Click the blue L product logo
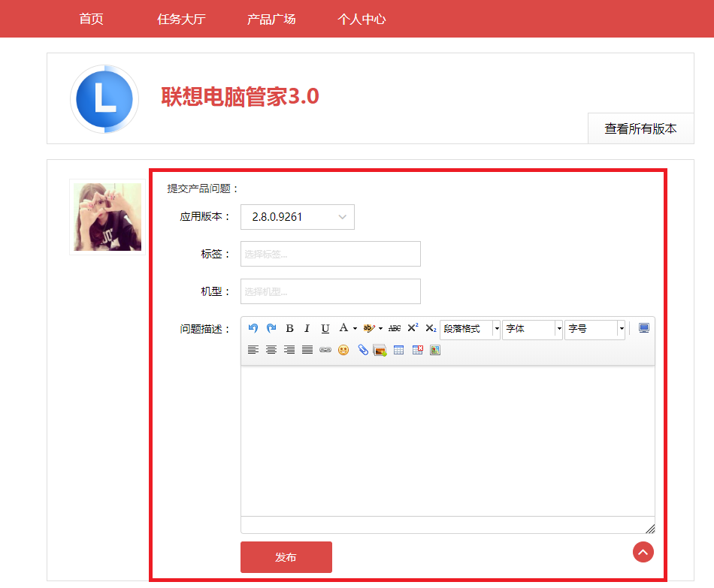The height and width of the screenshot is (588, 714). coord(104,99)
